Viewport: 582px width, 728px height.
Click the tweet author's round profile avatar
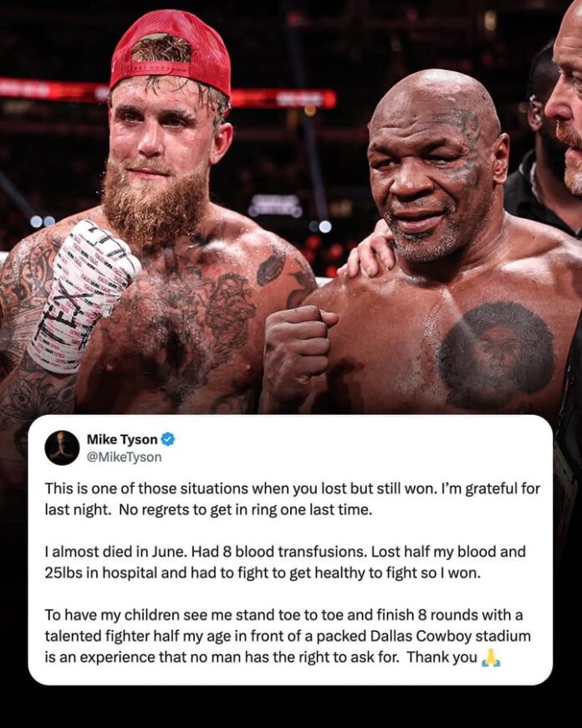62,448
